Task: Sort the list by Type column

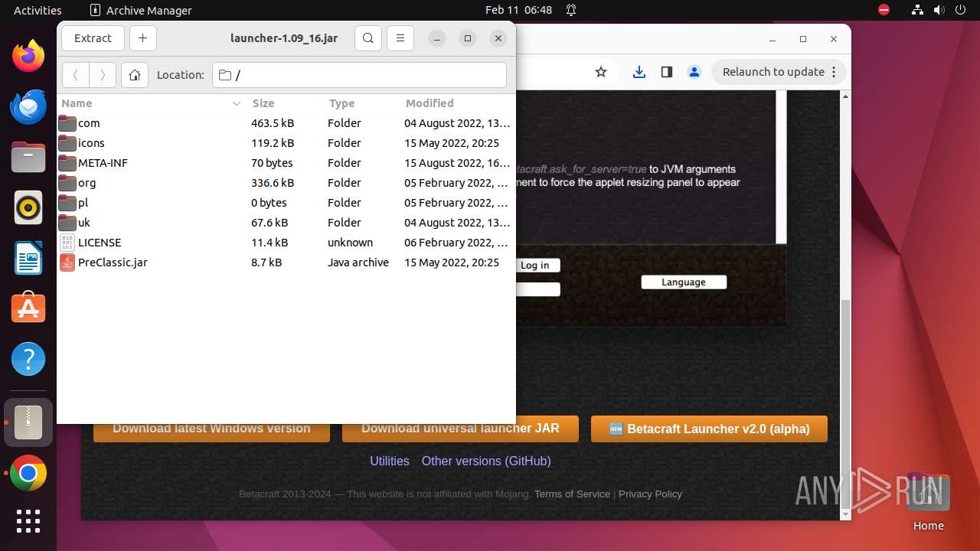Action: pos(361,103)
